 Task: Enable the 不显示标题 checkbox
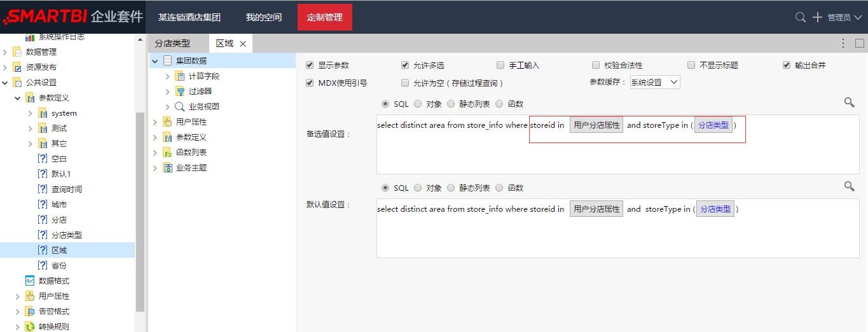(x=691, y=65)
